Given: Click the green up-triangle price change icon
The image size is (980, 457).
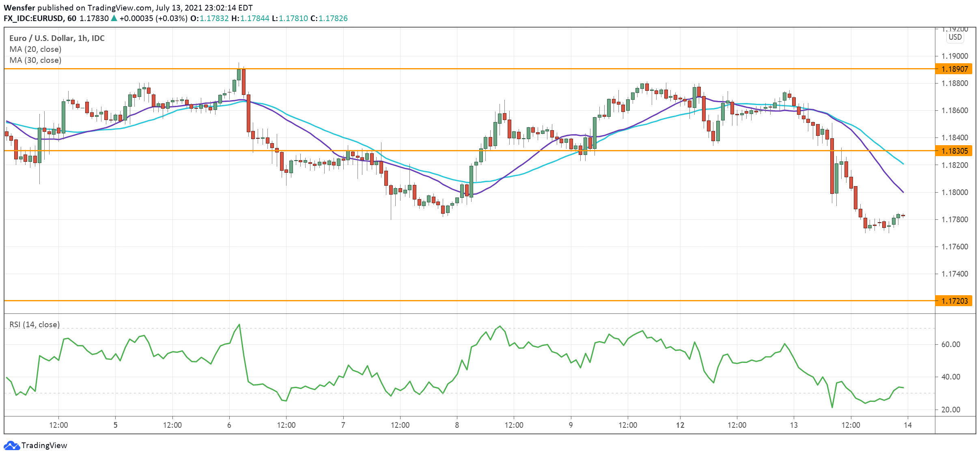Looking at the screenshot, I should tap(114, 18).
